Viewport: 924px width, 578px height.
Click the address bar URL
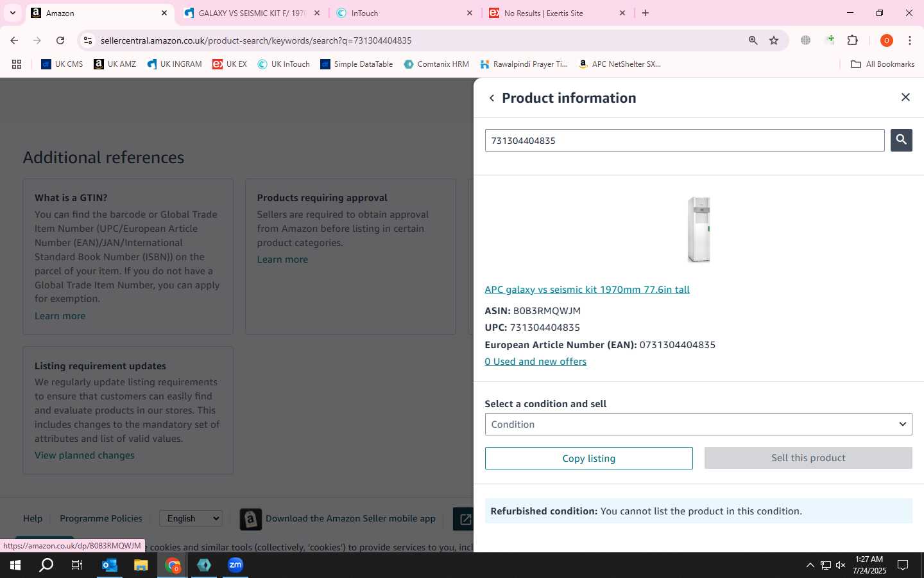pyautogui.click(x=256, y=40)
